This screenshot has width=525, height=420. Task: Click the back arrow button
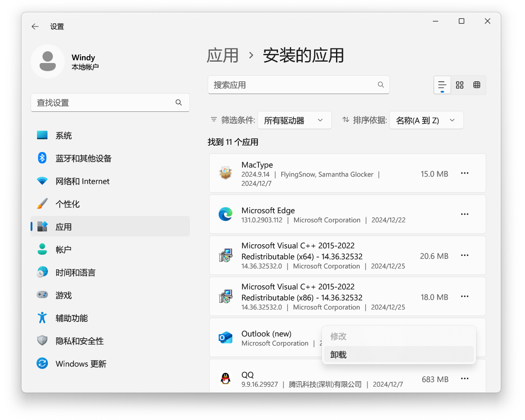click(x=35, y=26)
